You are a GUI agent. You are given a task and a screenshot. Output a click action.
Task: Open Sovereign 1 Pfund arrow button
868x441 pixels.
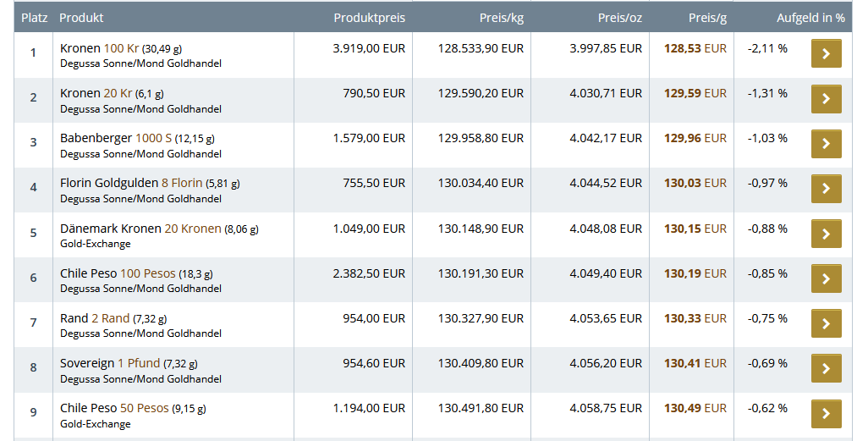(x=826, y=369)
